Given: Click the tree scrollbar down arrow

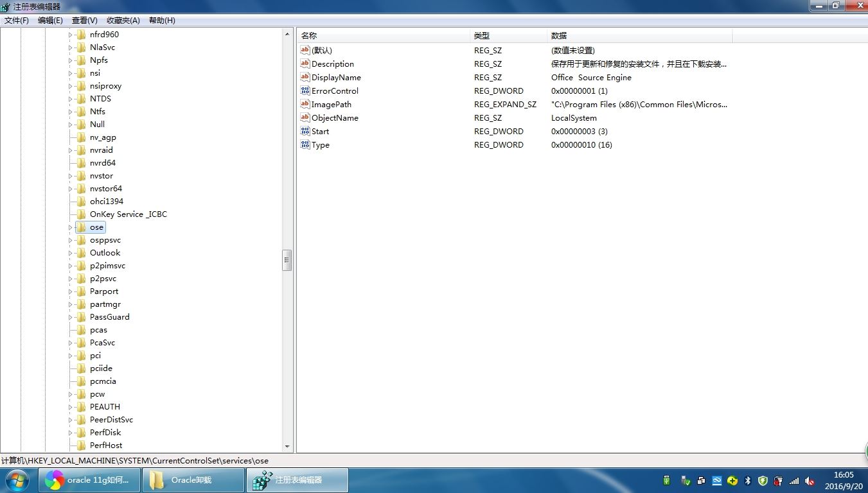Looking at the screenshot, I should (287, 447).
